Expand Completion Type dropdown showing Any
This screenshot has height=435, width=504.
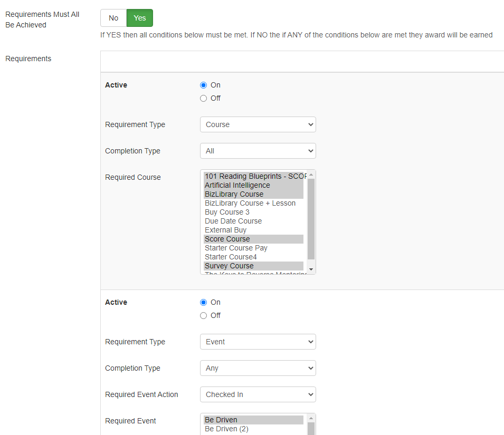click(258, 368)
